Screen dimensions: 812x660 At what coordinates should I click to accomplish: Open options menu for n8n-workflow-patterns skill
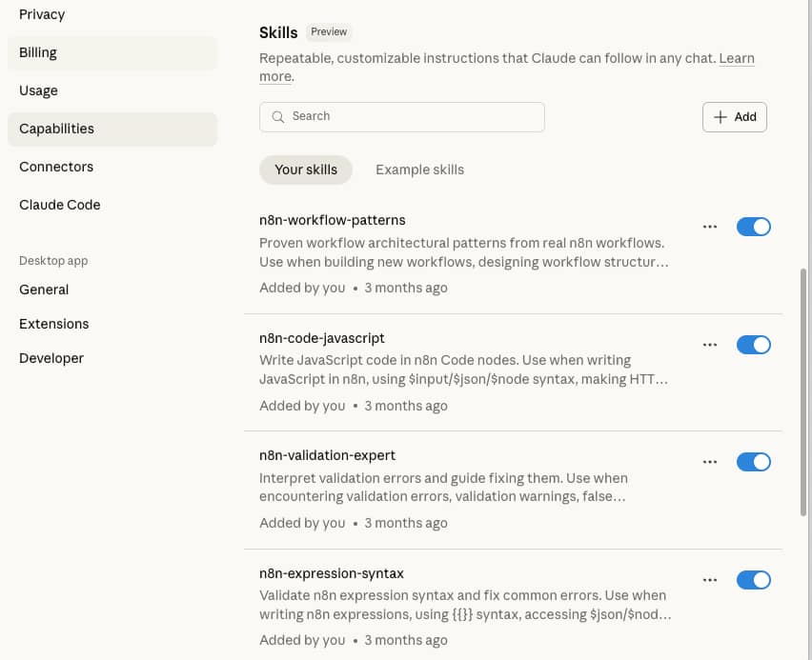[709, 227]
